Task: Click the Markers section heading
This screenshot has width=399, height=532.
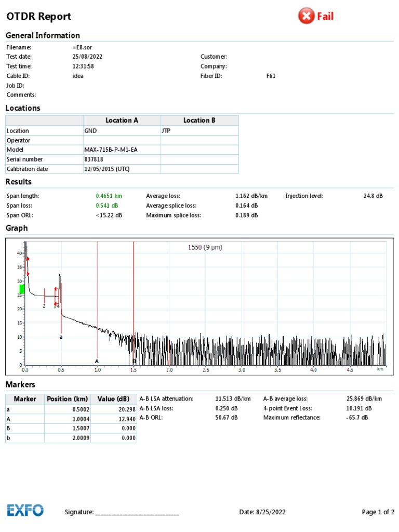Action: tap(20, 384)
